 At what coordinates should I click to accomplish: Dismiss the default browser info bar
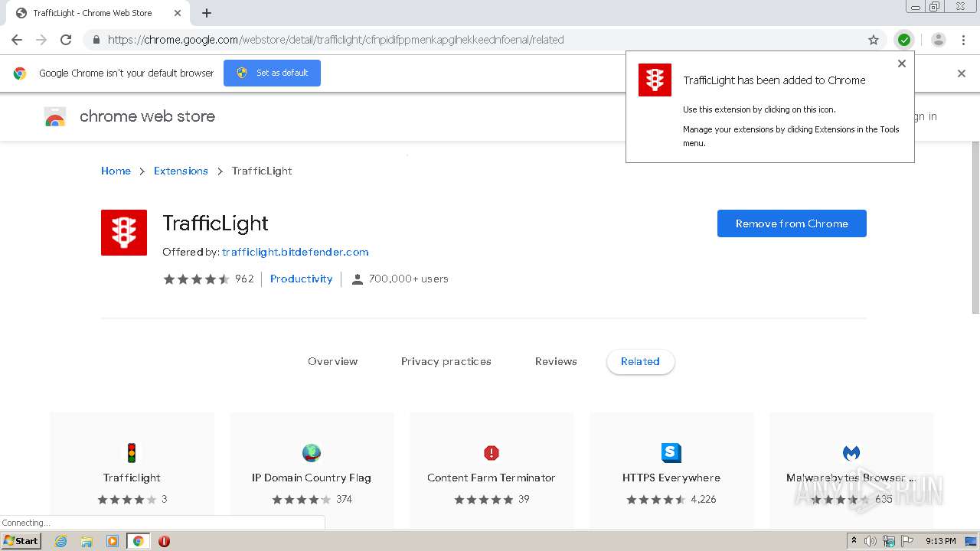pyautogui.click(x=962, y=73)
